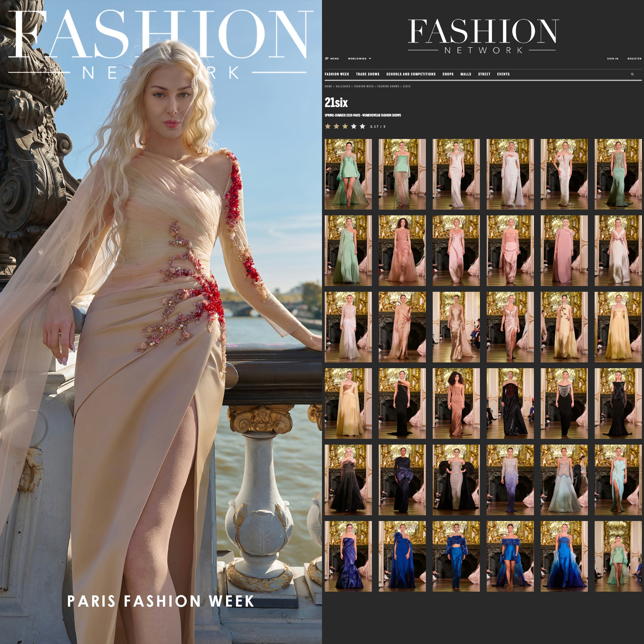Image resolution: width=644 pixels, height=644 pixels.
Task: Click the fifth rating star
Action: 362,126
